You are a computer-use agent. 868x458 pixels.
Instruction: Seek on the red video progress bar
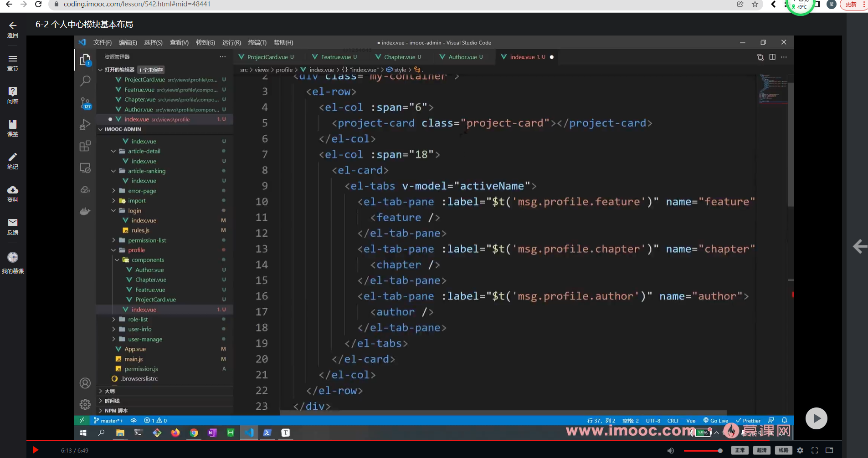pyautogui.click(x=434, y=441)
